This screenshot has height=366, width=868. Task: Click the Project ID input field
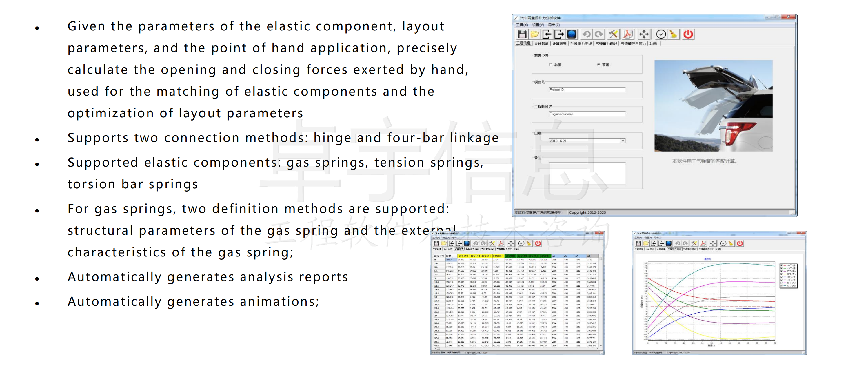click(587, 90)
